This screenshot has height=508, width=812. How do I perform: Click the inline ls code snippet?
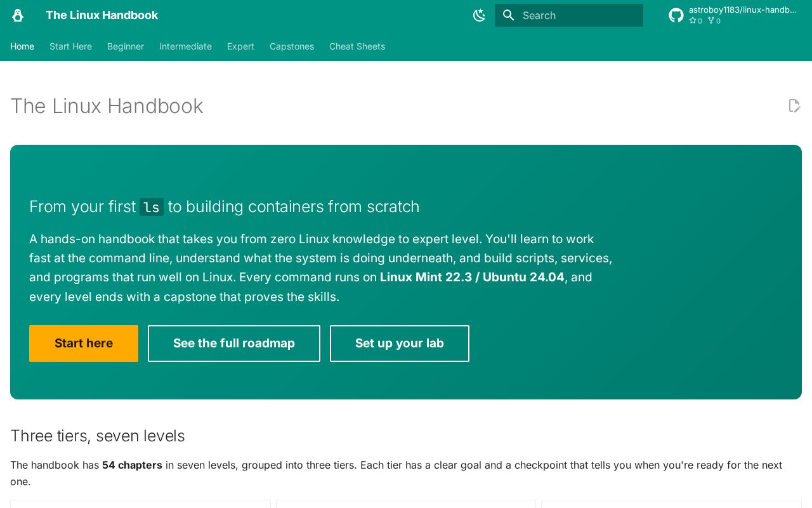[152, 207]
